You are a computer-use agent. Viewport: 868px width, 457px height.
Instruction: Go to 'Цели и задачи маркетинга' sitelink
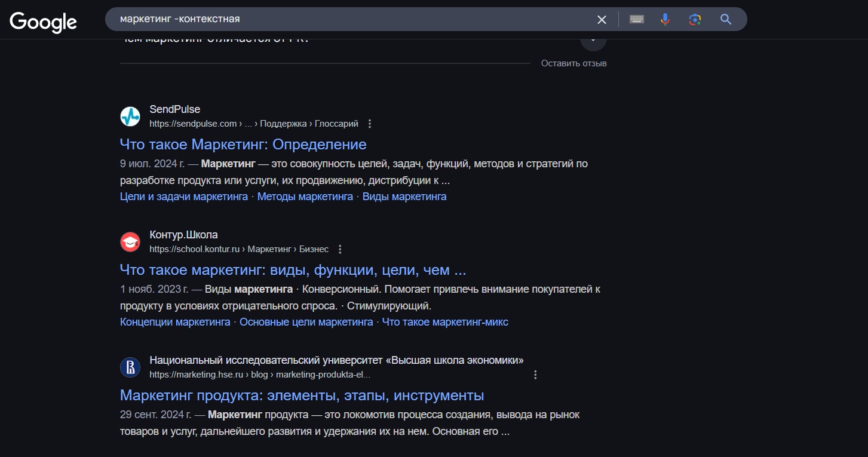183,197
